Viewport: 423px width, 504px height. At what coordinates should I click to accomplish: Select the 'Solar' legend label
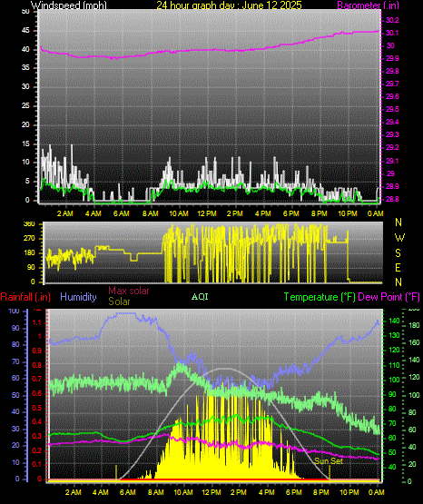click(x=119, y=301)
